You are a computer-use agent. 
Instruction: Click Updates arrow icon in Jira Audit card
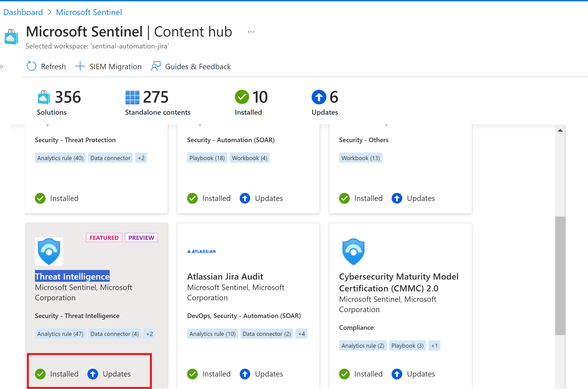coord(245,374)
